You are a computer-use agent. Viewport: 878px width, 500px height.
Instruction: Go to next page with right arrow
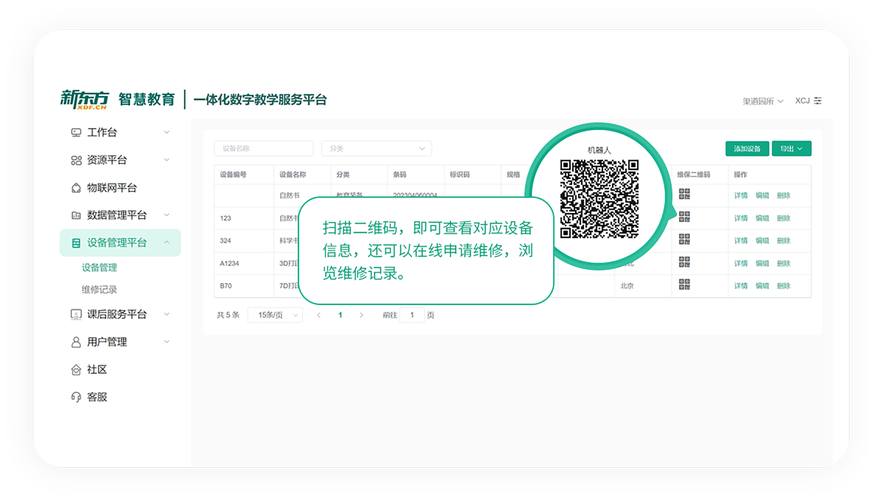[x=361, y=315]
